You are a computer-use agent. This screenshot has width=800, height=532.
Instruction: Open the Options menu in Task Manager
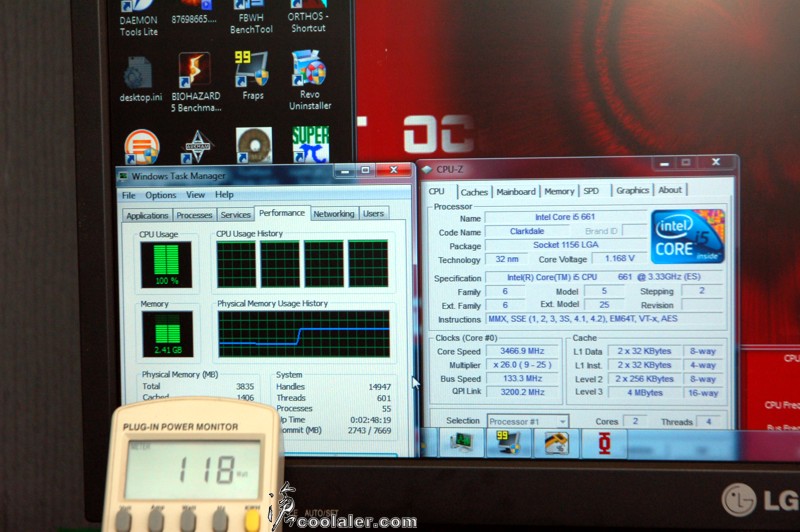(x=161, y=195)
